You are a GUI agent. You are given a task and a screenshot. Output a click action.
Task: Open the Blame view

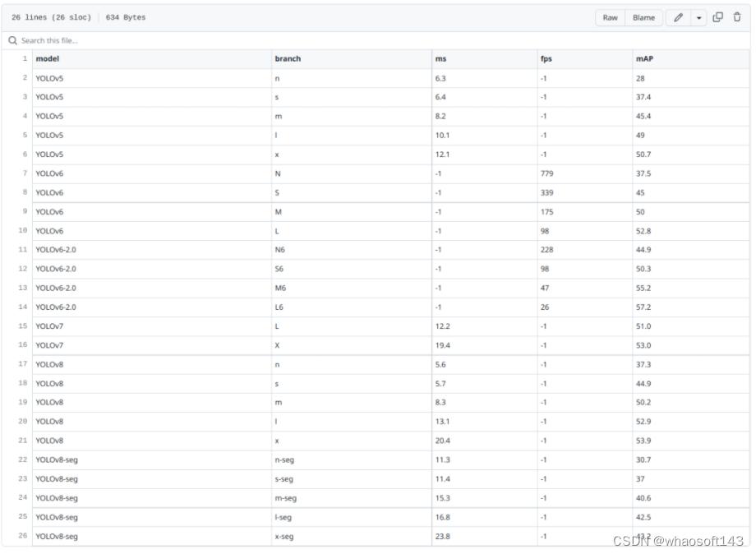[643, 18]
